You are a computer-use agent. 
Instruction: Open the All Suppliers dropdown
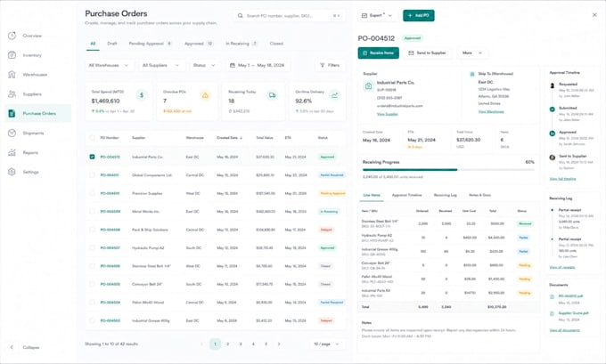(x=161, y=65)
